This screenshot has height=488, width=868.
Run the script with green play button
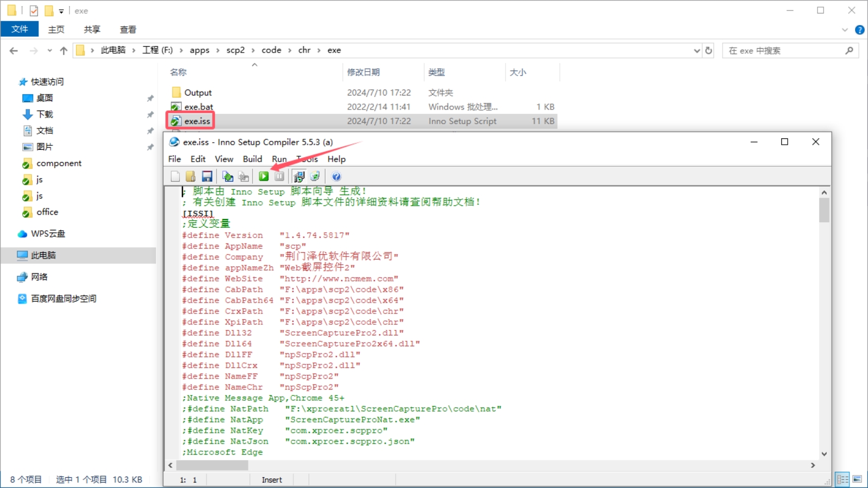coord(264,176)
